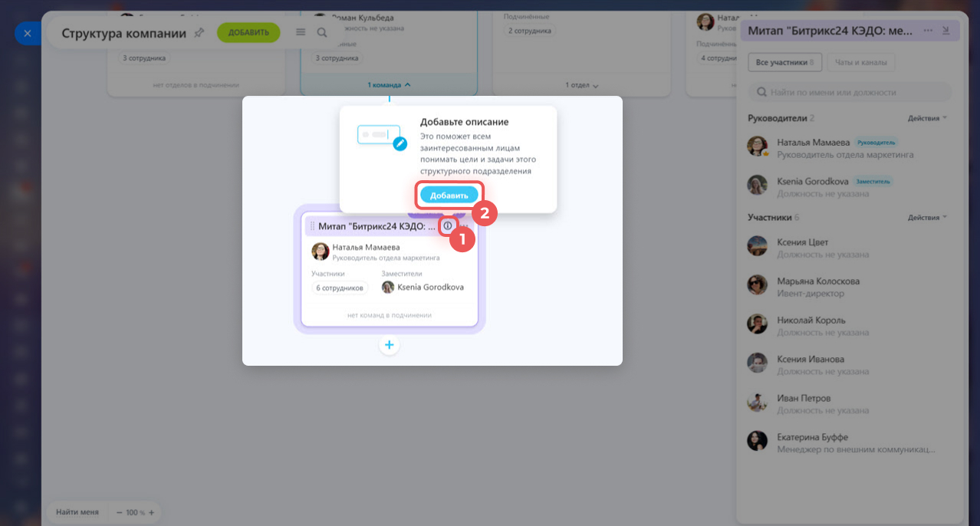Click Наталья Мамаева's avatar in the side panel
Viewport: 980px width, 526px height.
(758, 147)
